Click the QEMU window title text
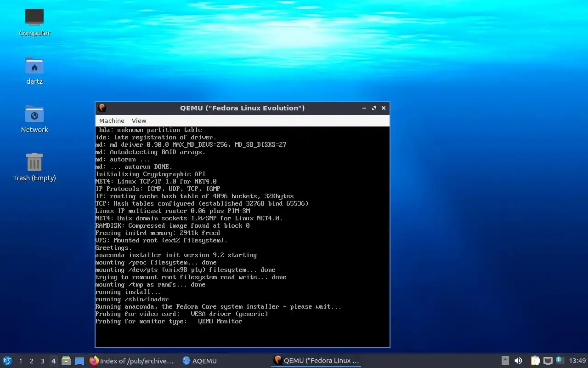 pos(243,108)
